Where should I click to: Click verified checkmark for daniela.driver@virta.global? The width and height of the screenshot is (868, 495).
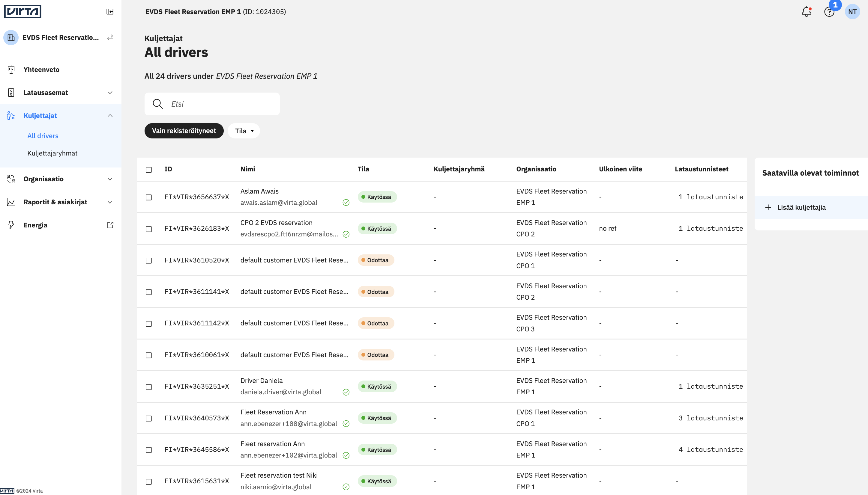coord(346,392)
